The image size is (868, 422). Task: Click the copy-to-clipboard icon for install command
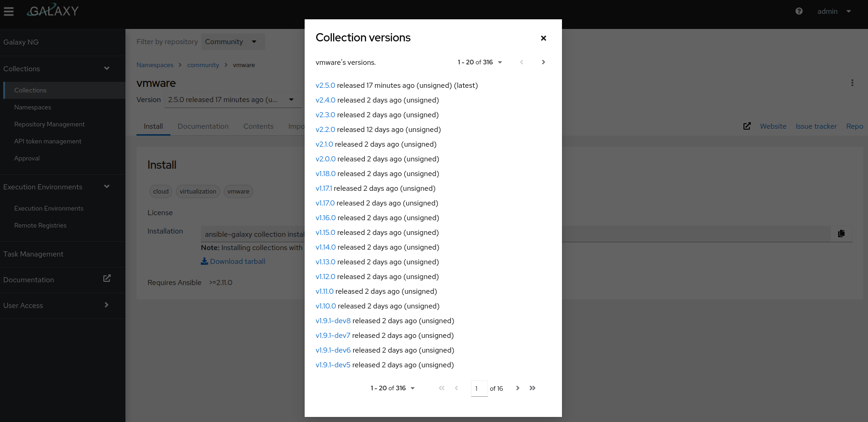(x=841, y=234)
